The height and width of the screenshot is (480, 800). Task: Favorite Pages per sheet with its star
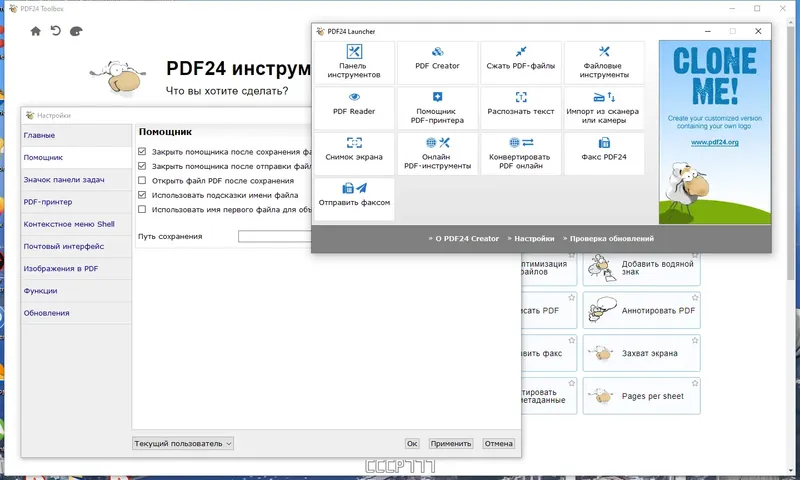[694, 383]
